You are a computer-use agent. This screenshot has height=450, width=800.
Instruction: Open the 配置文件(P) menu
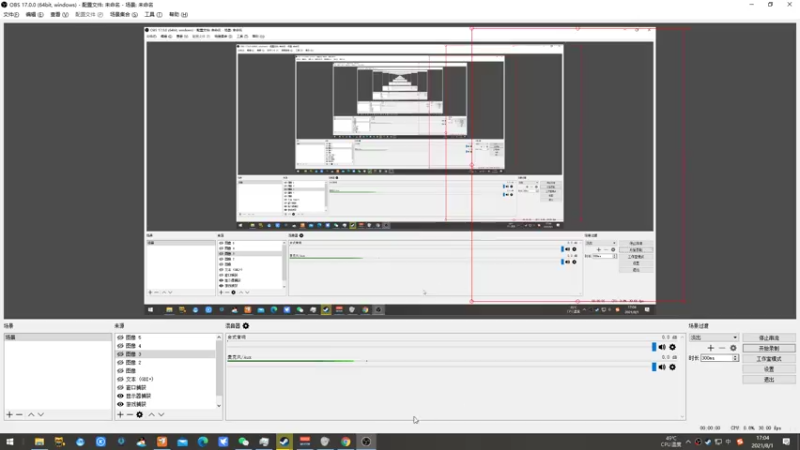(89, 14)
